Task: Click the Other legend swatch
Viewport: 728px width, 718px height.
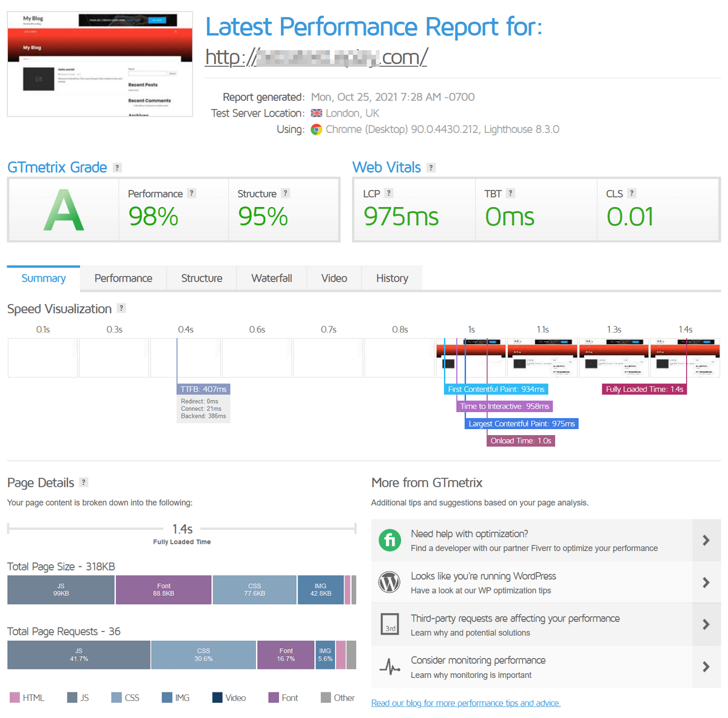Action: [x=326, y=697]
